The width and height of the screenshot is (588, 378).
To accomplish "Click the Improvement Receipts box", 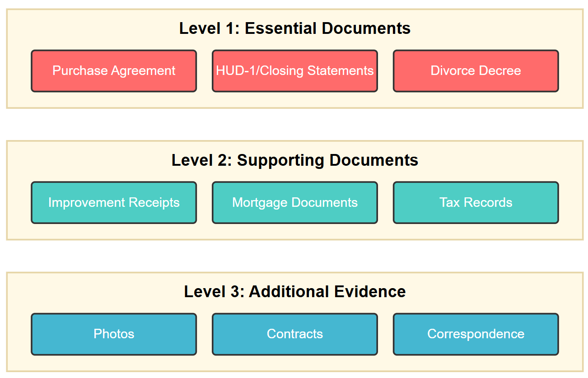I will (x=113, y=202).
